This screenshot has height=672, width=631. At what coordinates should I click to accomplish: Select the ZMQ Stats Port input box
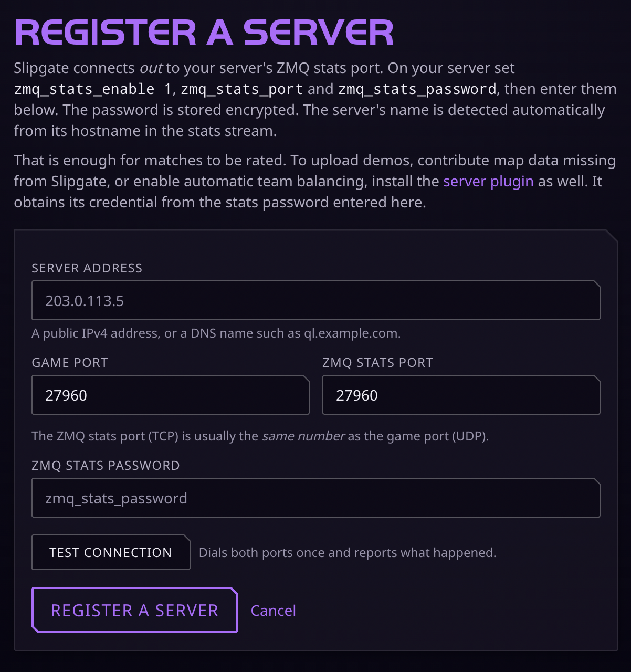pos(461,395)
